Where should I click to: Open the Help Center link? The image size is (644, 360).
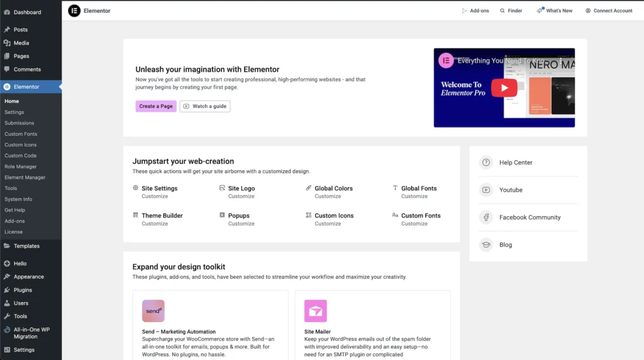click(x=516, y=163)
